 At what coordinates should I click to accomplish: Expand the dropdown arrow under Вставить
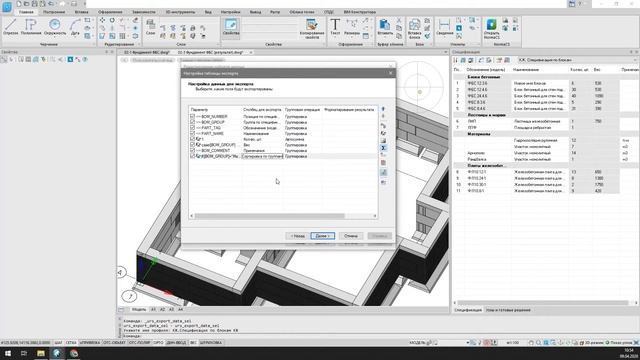tap(384, 37)
